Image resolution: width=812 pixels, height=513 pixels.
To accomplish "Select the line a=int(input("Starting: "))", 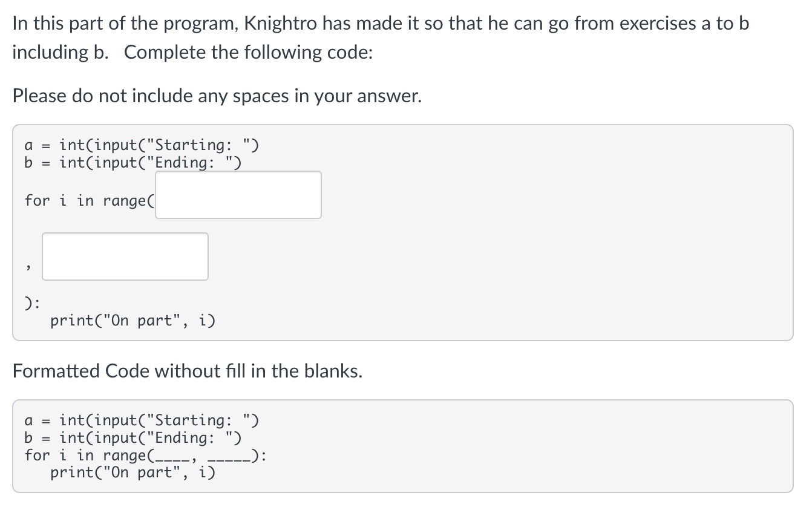I will (x=142, y=145).
